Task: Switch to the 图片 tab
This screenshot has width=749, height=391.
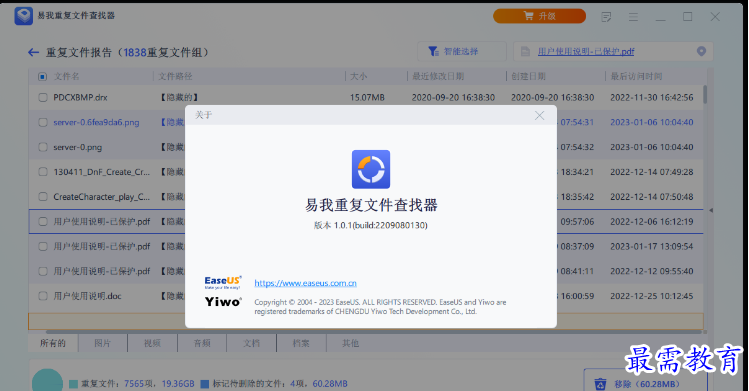Action: coord(102,343)
